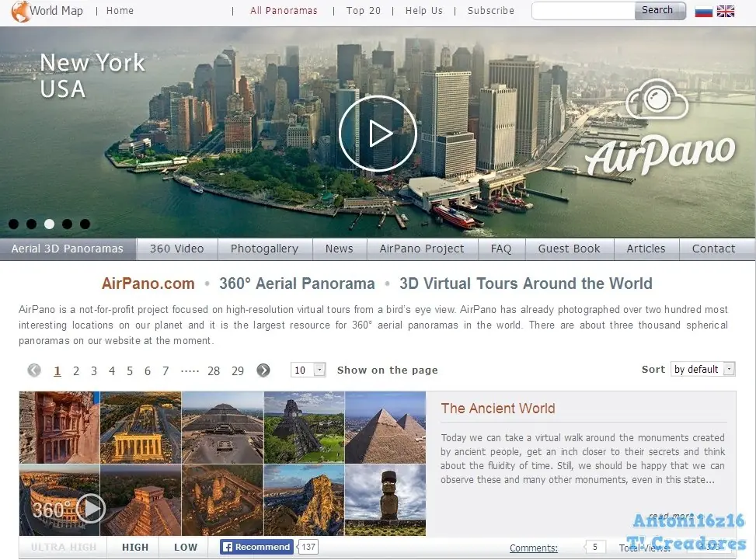Select LOW quality option
The width and height of the screenshot is (756, 560).
click(186, 548)
